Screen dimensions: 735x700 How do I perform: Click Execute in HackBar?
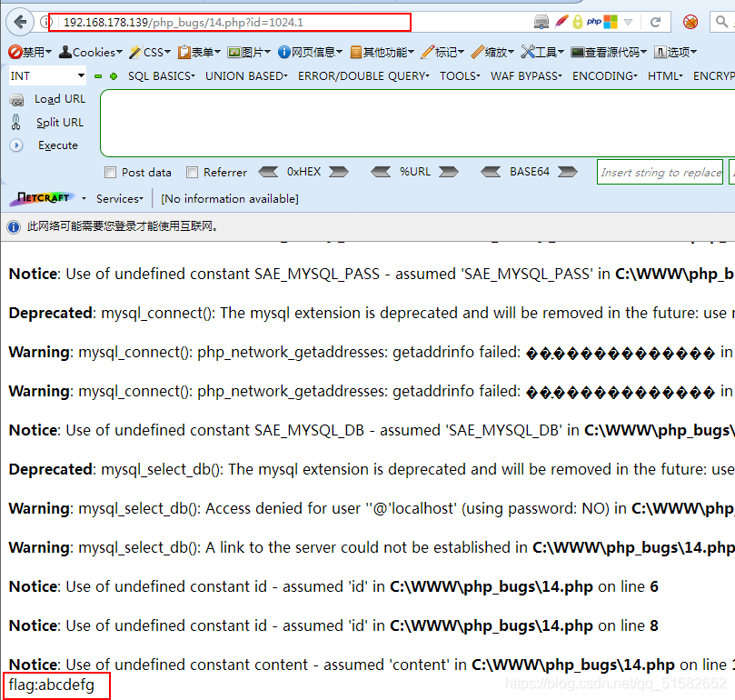tap(58, 145)
